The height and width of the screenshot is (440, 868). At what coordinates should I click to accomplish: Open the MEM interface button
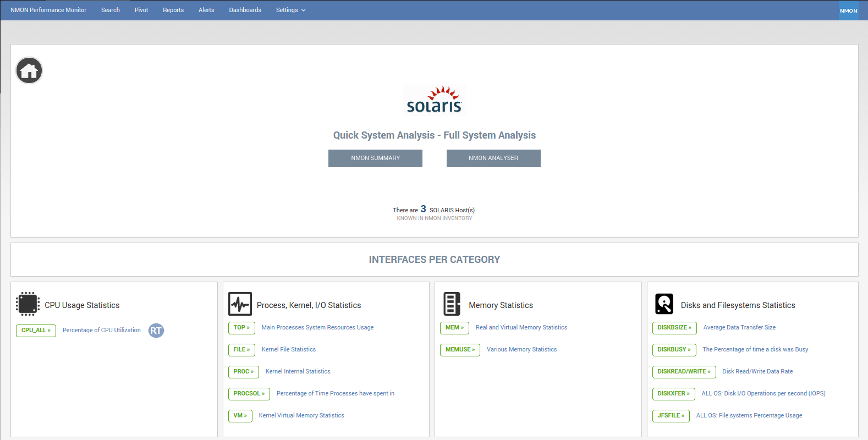(454, 328)
